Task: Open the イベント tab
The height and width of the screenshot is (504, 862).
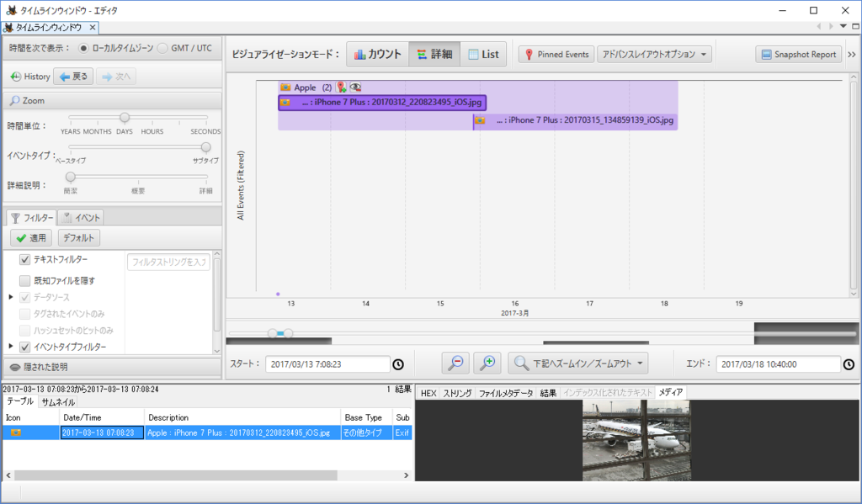Action: click(81, 218)
